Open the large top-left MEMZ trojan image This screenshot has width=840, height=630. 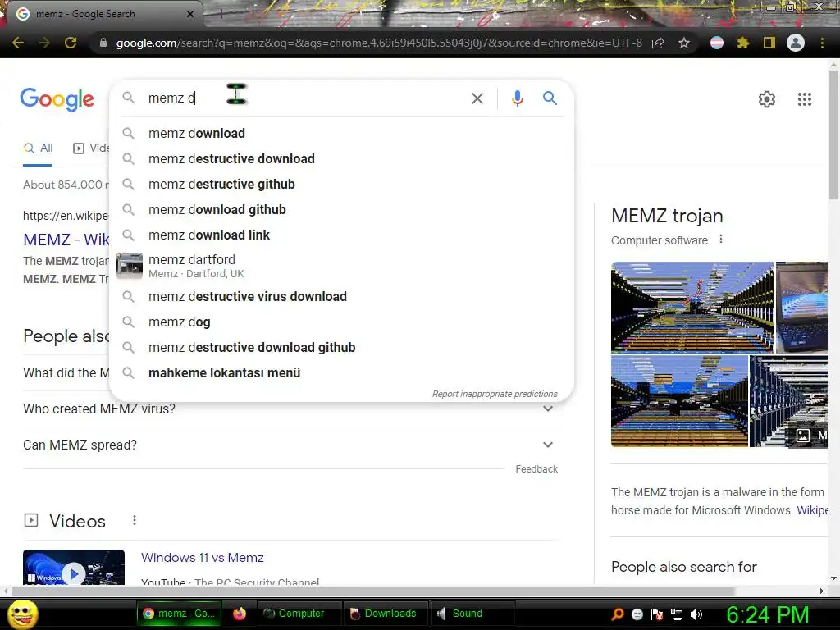tap(692, 307)
